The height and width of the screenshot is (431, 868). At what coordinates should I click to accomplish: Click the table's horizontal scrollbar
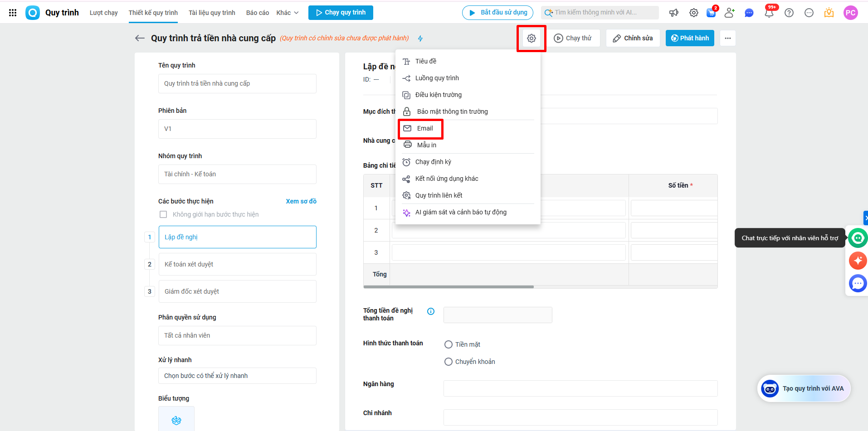click(x=449, y=287)
